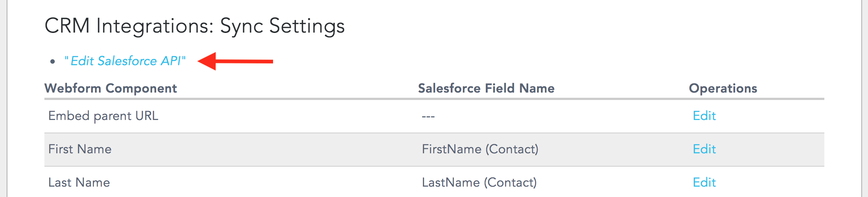868x197 pixels.
Task: Click Edit for Embed parent URL row
Action: [x=704, y=116]
